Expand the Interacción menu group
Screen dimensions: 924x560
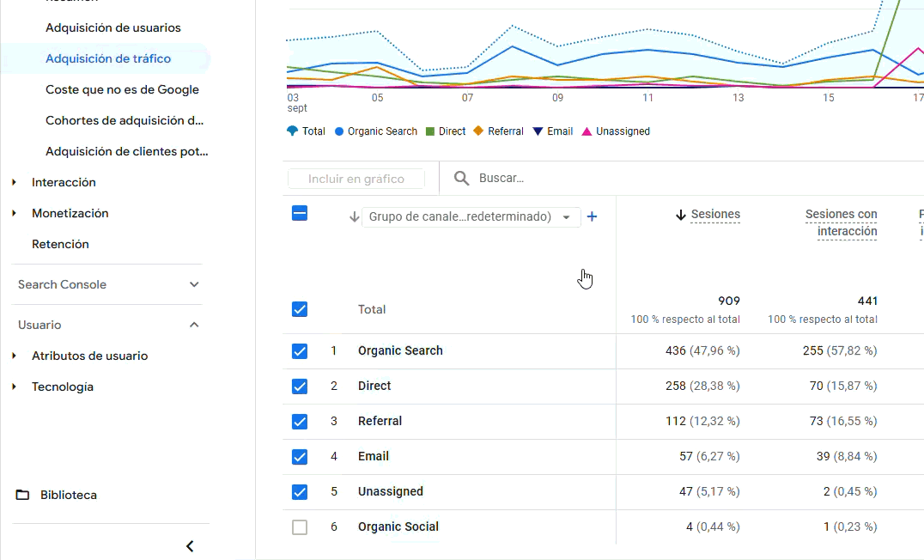point(14,182)
